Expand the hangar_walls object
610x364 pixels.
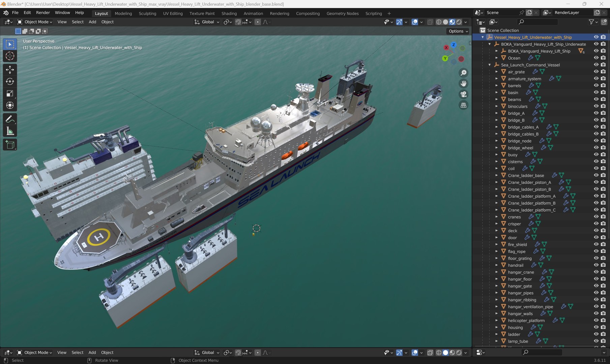(496, 313)
